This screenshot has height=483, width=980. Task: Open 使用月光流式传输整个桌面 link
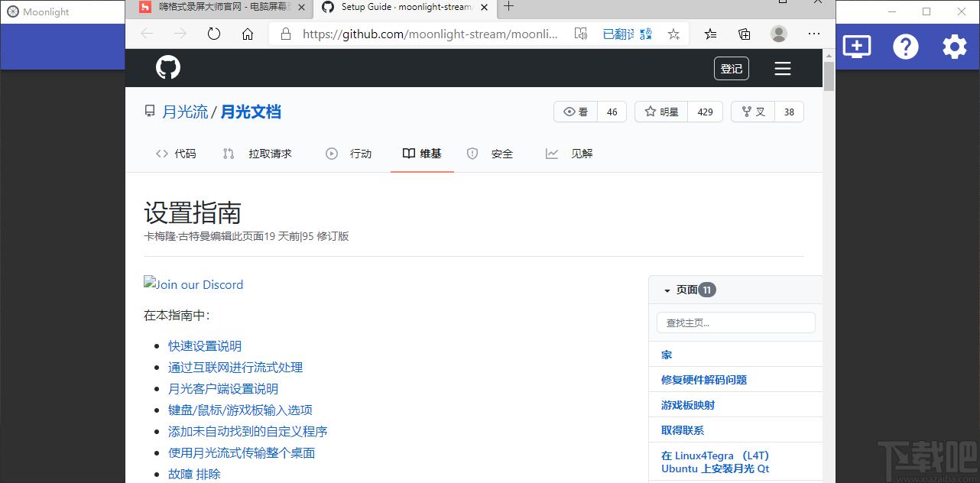click(x=242, y=453)
